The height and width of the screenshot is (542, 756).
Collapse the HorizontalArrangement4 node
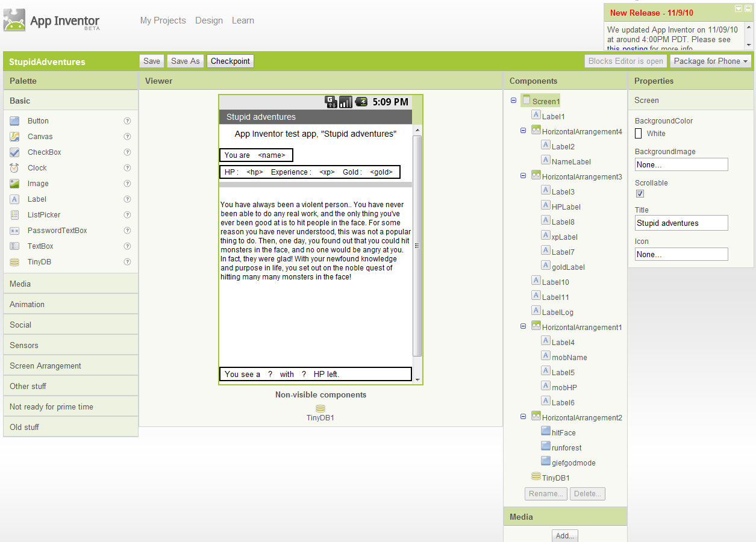tap(523, 131)
